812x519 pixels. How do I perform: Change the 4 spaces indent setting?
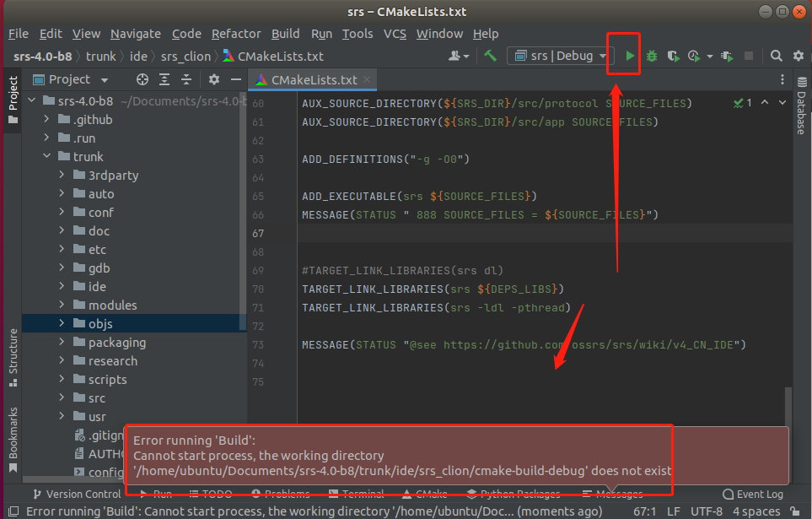(x=756, y=511)
